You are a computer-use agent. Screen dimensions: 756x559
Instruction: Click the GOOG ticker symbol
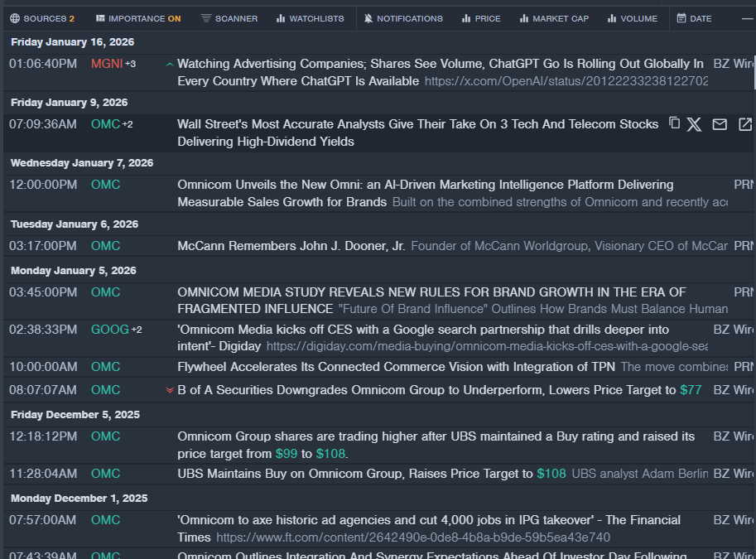point(109,330)
